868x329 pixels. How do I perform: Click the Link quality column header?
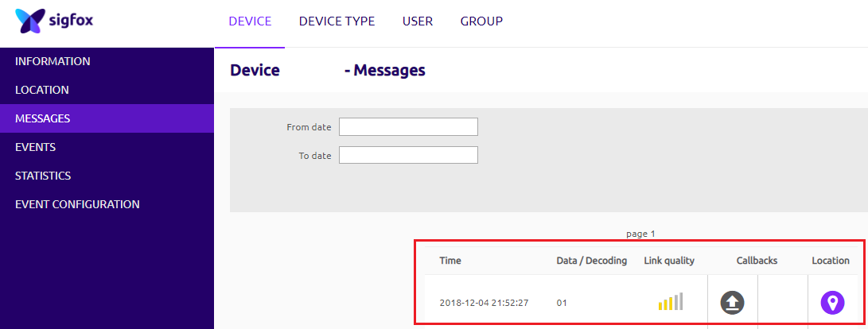[669, 261]
